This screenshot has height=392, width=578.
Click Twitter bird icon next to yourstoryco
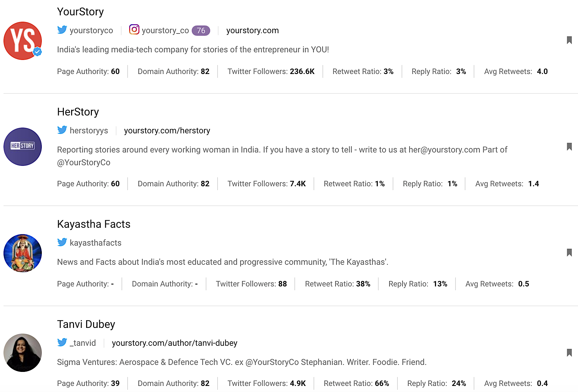62,30
